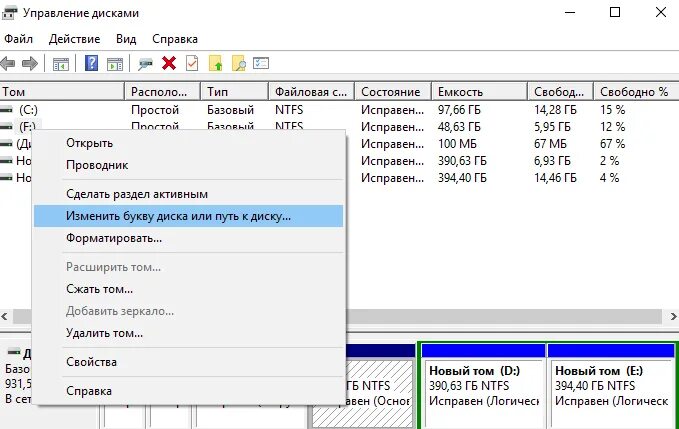This screenshot has width=679, height=429.
Task: Open the Файл menu
Action: [x=18, y=39]
